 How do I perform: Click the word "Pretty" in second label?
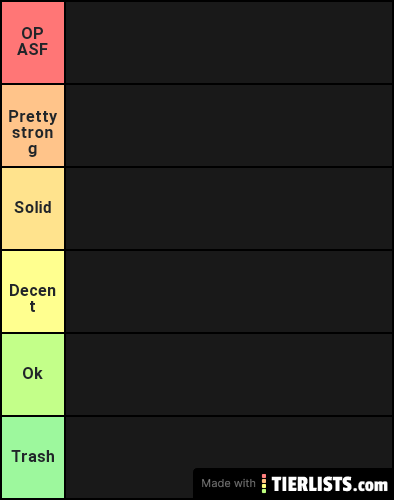33,117
